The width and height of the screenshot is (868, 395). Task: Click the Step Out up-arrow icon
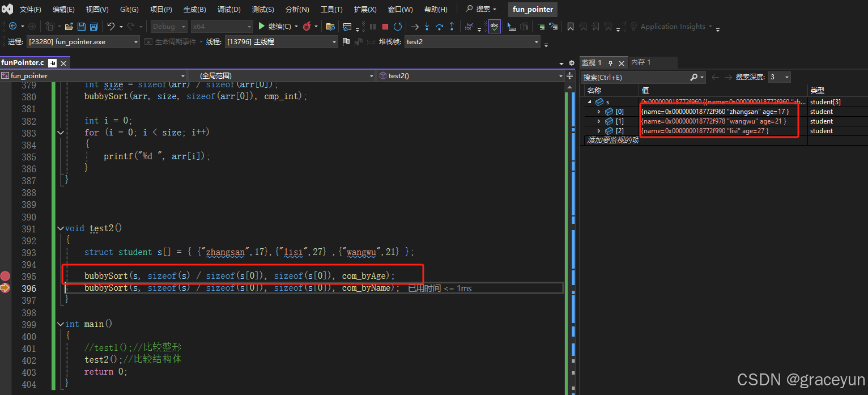point(452,26)
